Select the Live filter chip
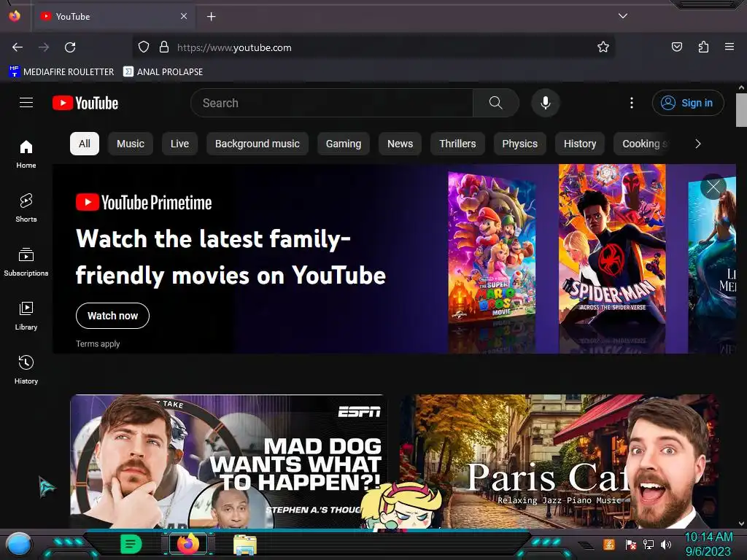The height and width of the screenshot is (560, 747). pyautogui.click(x=179, y=144)
